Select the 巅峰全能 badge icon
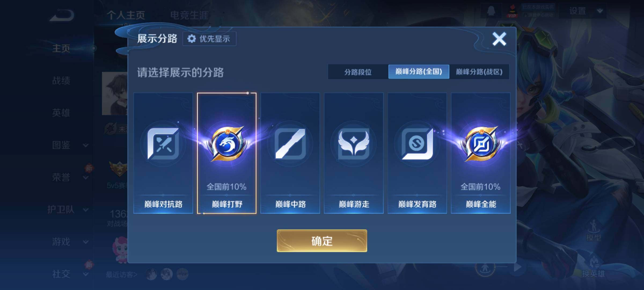Screen dimensions: 644x290 481,144
